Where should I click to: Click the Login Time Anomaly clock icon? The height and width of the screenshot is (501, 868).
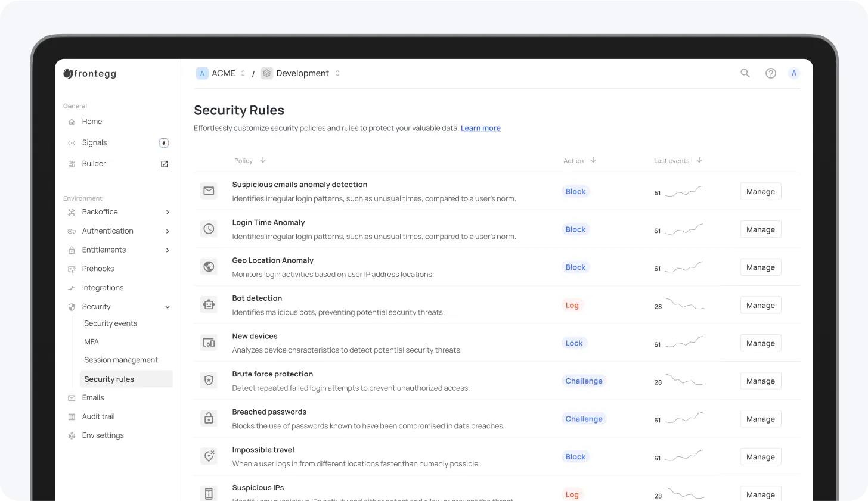[209, 229]
